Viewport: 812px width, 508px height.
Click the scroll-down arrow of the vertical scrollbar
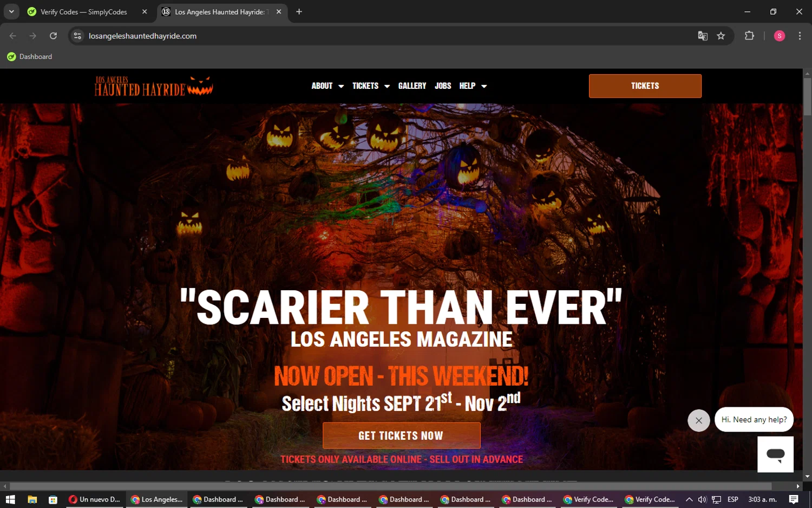(807, 477)
